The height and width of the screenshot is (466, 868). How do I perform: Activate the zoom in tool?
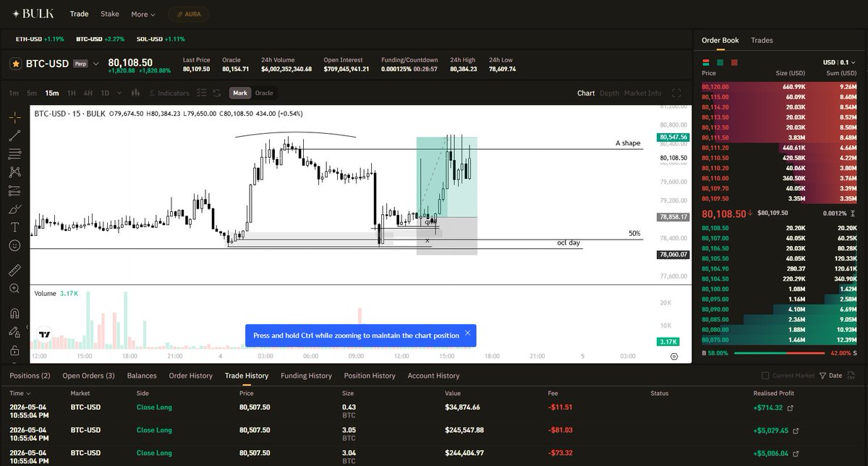tap(15, 289)
